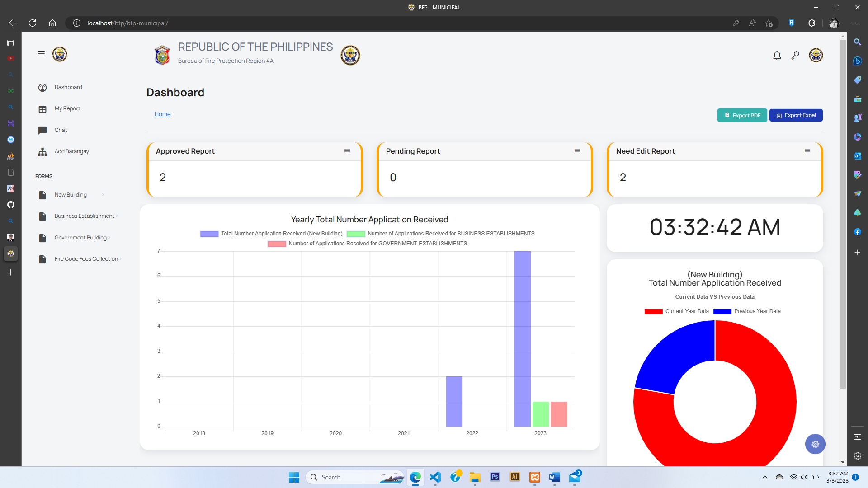Screen dimensions: 868x488
Task: Click the Home breadcrumb link
Action: tap(162, 114)
